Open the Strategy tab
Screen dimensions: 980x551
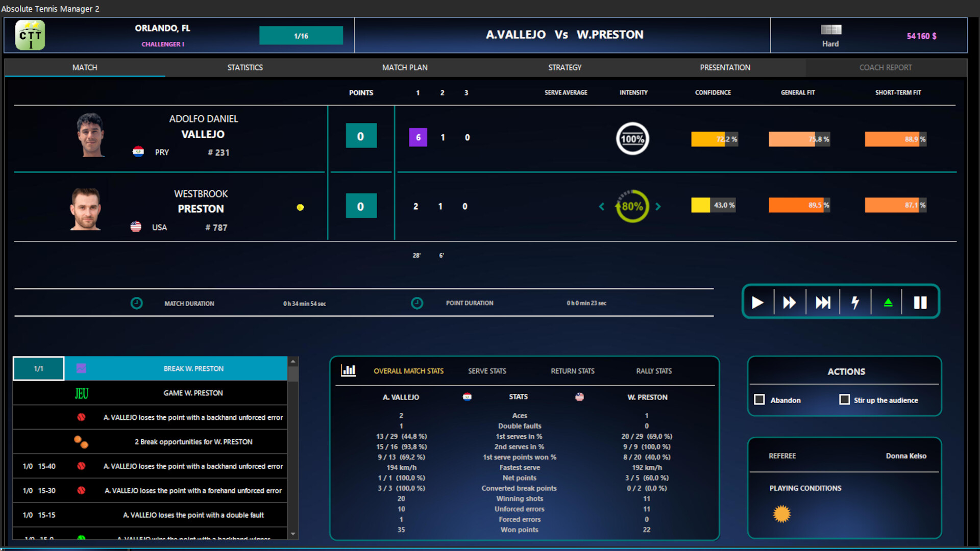pyautogui.click(x=565, y=67)
